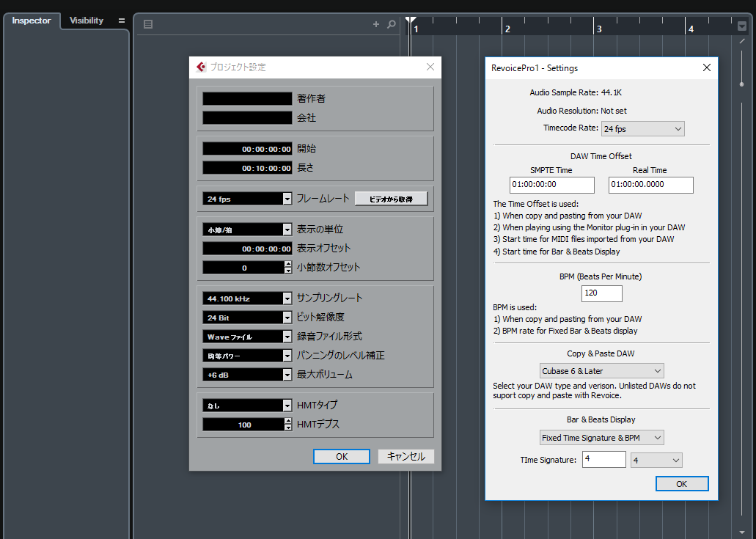This screenshot has height=539, width=756.
Task: Click the 'Audio Sample Rate: 44.1K' text
Action: (x=576, y=92)
